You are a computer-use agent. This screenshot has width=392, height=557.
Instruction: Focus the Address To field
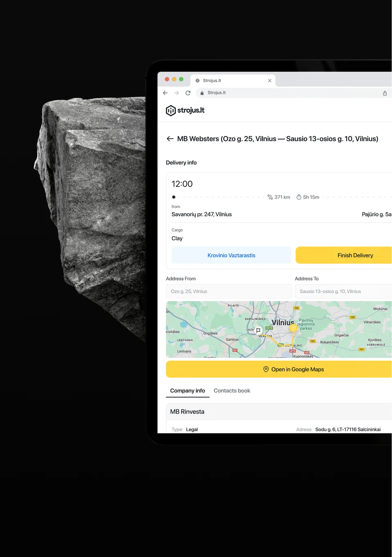click(343, 291)
